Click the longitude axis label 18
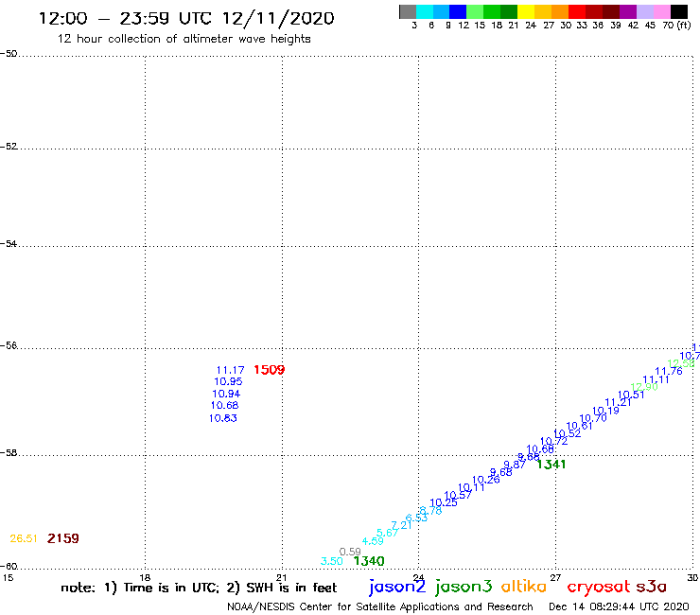The height and width of the screenshot is (615, 700). tap(145, 577)
